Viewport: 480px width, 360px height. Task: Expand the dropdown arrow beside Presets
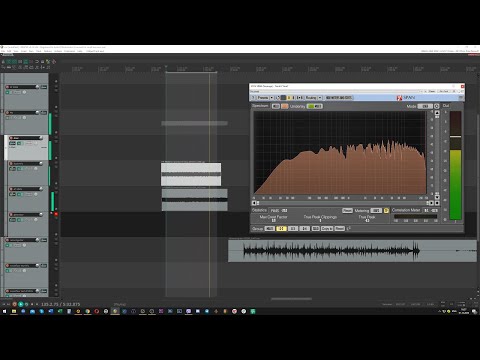[x=272, y=98]
